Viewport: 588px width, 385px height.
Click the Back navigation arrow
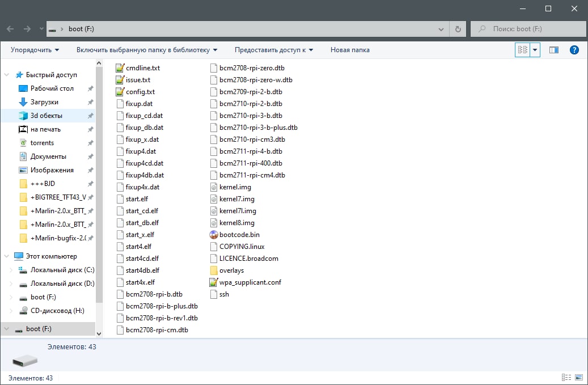[10, 29]
